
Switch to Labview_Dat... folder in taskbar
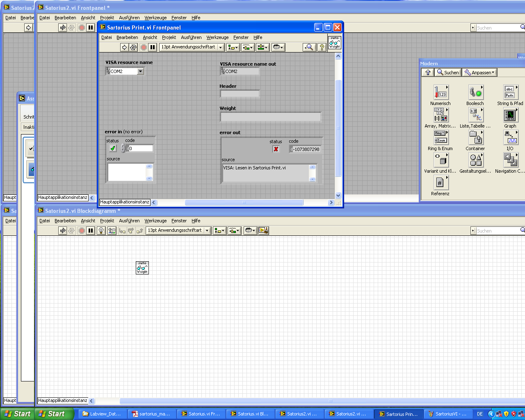pyautogui.click(x=102, y=414)
